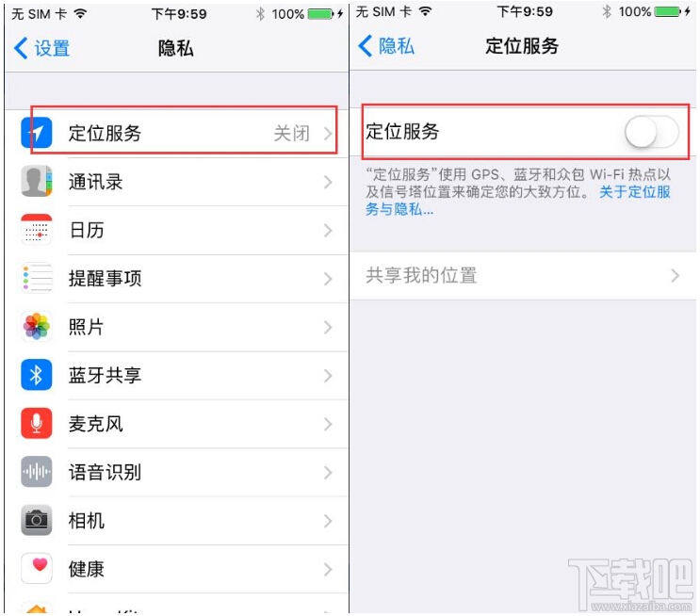Image resolution: width=700 pixels, height=616 pixels.
Task: Tap the Camera (相机) icon
Action: 36,521
